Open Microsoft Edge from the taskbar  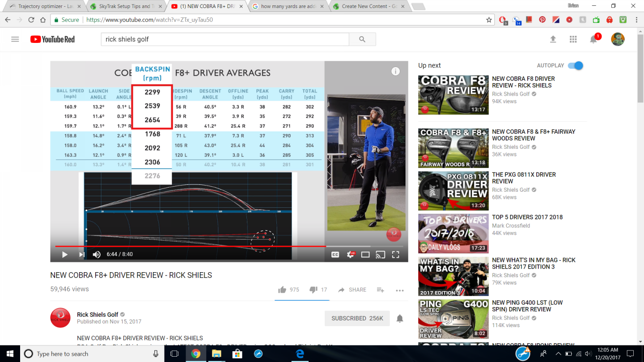pyautogui.click(x=300, y=354)
